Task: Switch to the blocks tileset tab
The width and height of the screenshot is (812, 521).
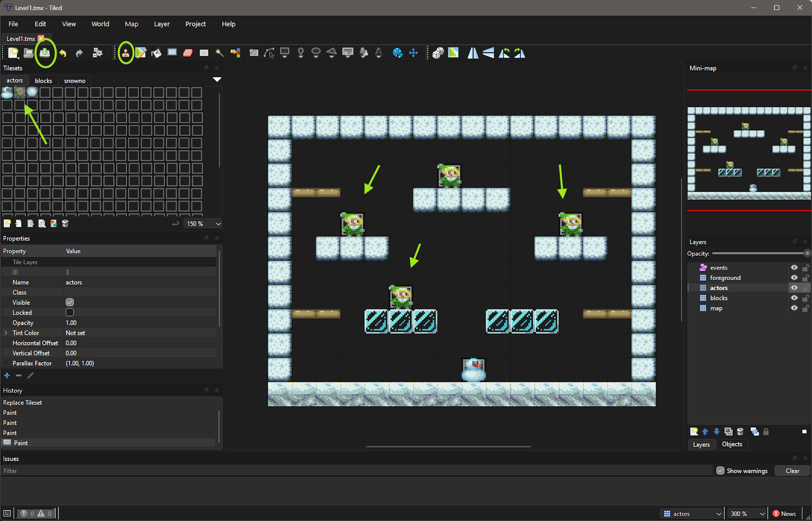Action: coord(44,81)
